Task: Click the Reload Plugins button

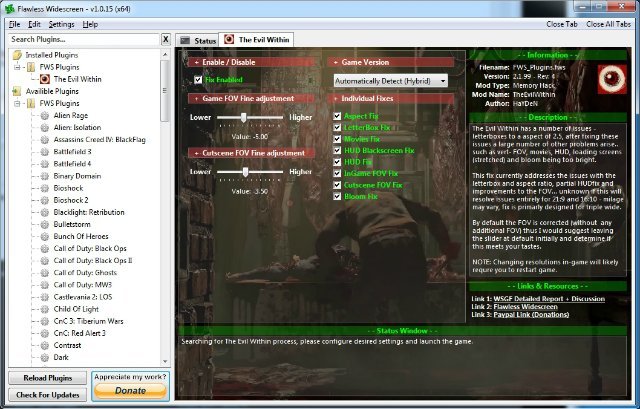Action: 47,378
